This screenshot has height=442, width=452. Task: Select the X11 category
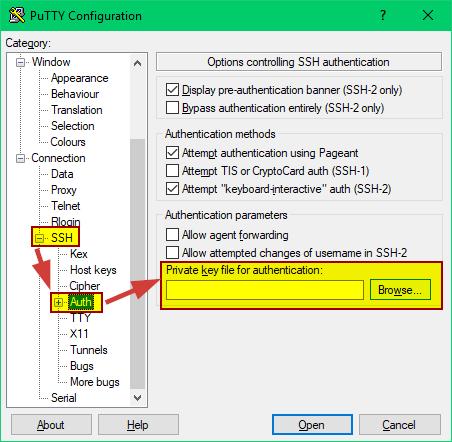click(x=79, y=334)
